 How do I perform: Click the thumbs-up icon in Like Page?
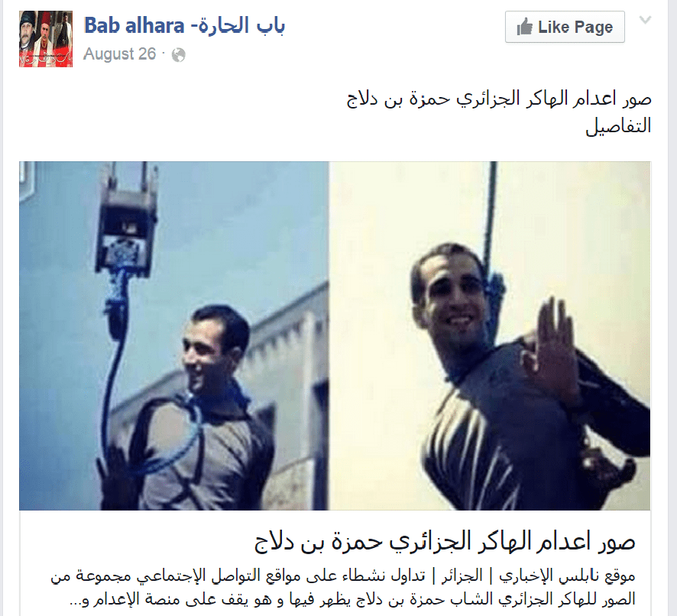click(525, 28)
